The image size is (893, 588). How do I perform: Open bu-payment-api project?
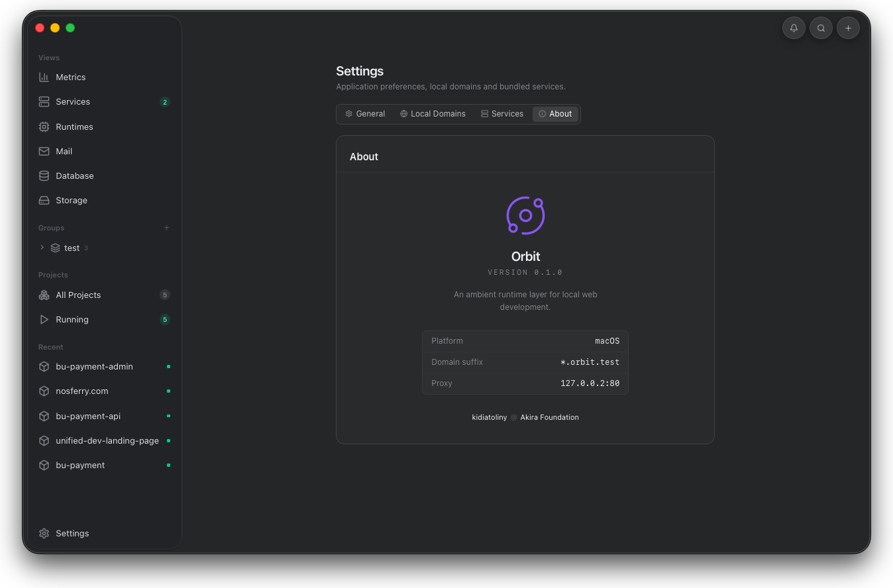[x=104, y=416]
